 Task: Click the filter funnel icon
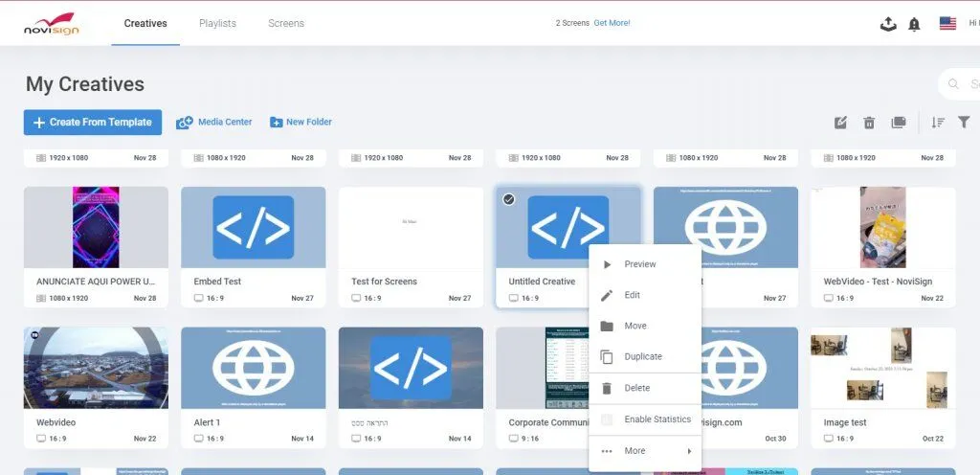965,123
